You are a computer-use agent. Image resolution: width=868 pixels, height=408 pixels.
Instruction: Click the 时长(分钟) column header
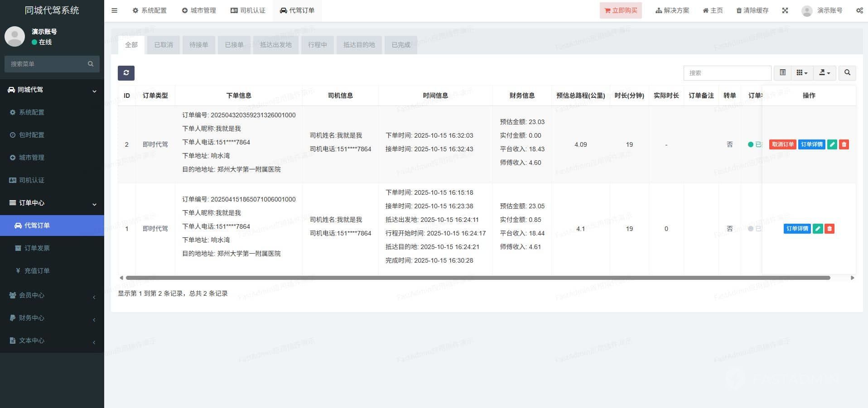(x=629, y=96)
